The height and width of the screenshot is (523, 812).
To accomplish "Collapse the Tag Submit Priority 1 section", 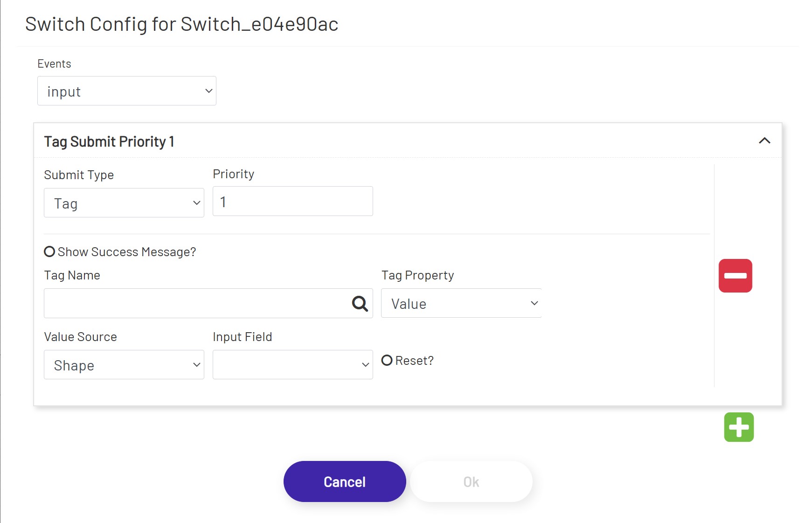I will pyautogui.click(x=765, y=141).
